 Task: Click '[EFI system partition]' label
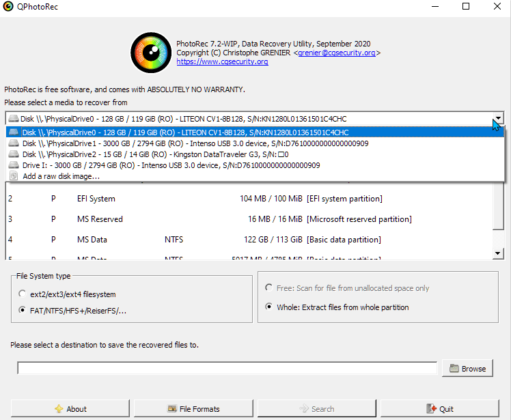(x=344, y=199)
